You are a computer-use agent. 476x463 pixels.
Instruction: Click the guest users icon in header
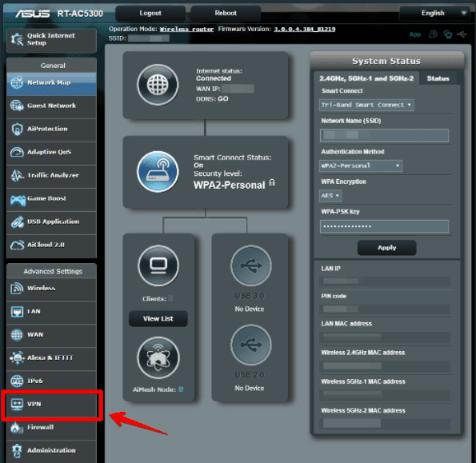click(x=433, y=34)
